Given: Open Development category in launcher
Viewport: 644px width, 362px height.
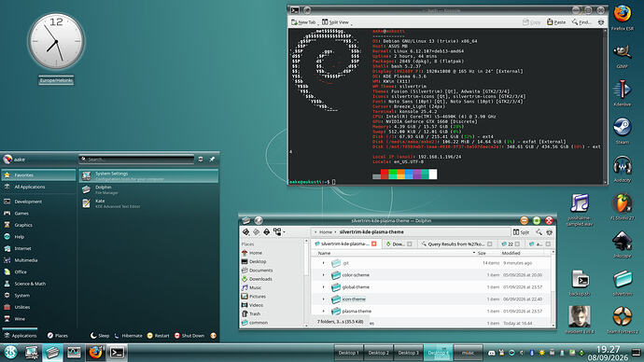Looking at the screenshot, I should point(38,202).
